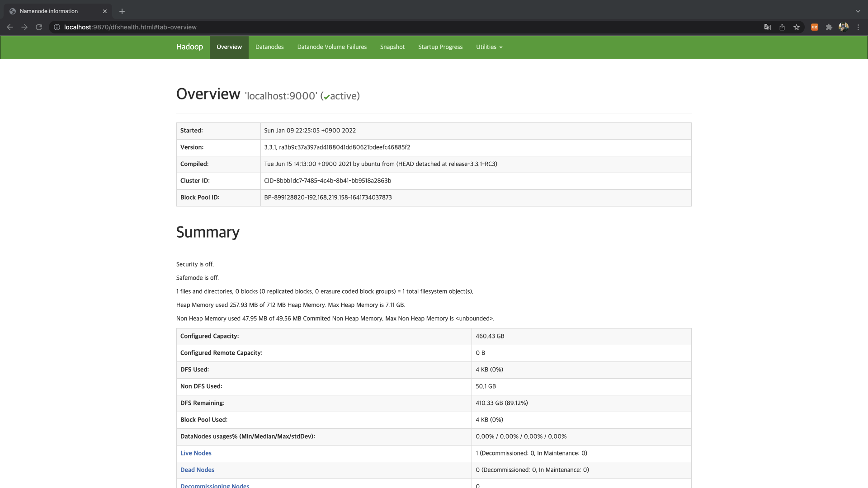
Task: Click the Configured Remote Capacity value 0 B
Action: pos(481,353)
